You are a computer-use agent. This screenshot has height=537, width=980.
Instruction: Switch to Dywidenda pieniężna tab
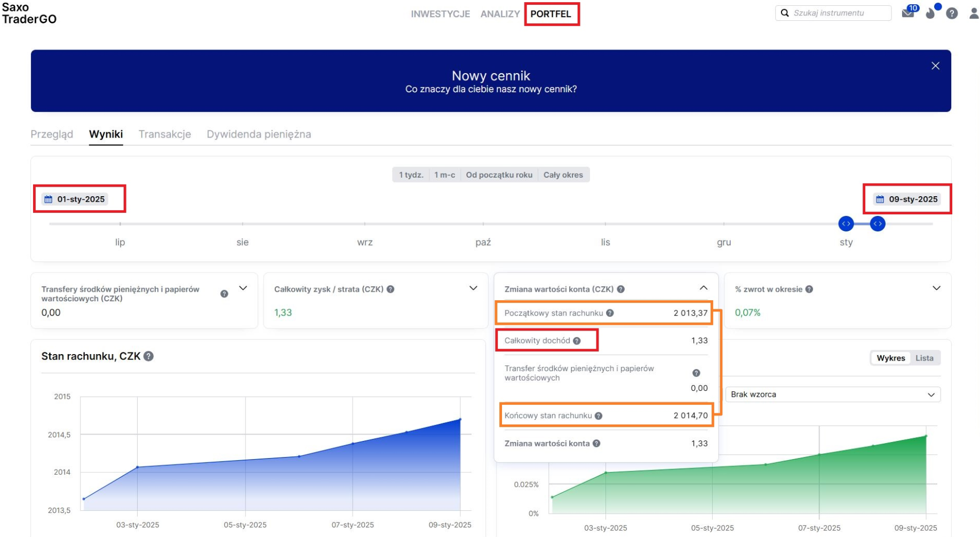[259, 134]
